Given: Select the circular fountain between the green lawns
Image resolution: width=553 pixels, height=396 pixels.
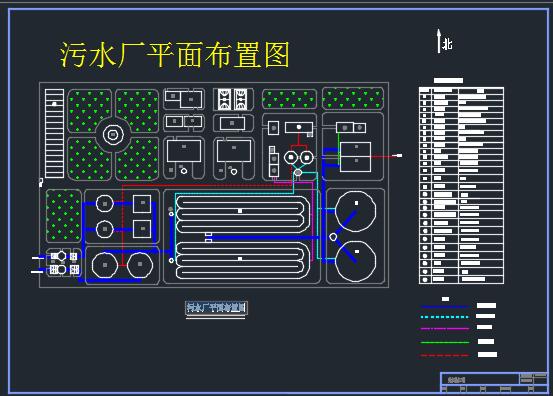Looking at the screenshot, I should [113, 134].
